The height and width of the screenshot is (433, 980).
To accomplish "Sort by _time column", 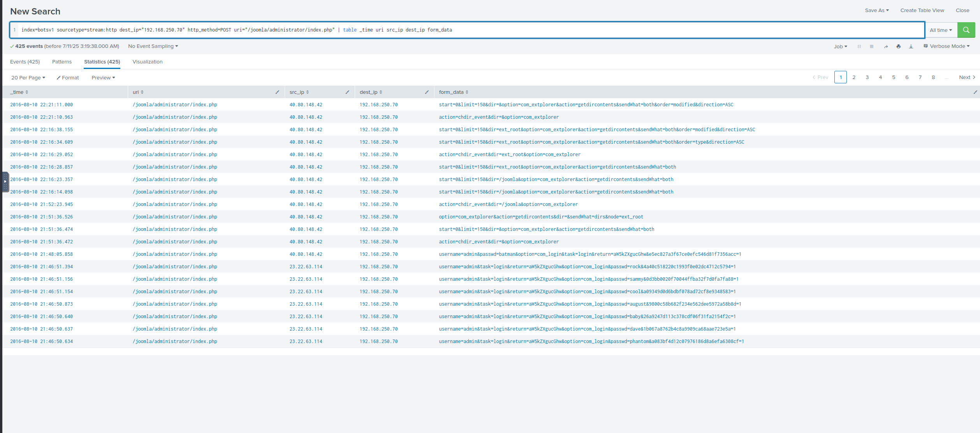I will coord(19,92).
